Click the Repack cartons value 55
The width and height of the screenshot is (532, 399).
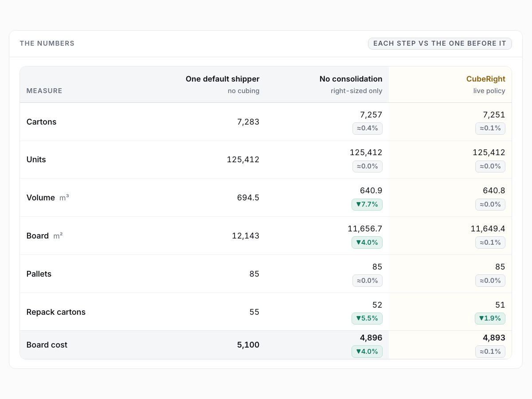tap(254, 312)
